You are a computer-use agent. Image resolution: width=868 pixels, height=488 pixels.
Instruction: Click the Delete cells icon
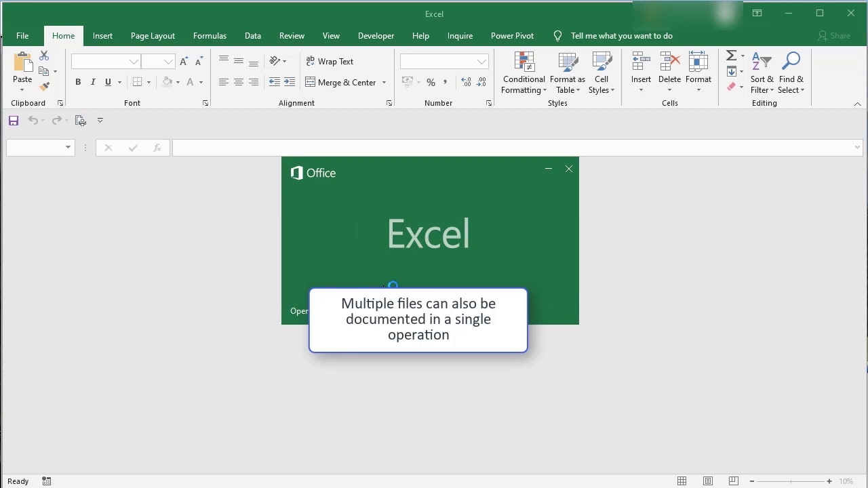point(669,62)
